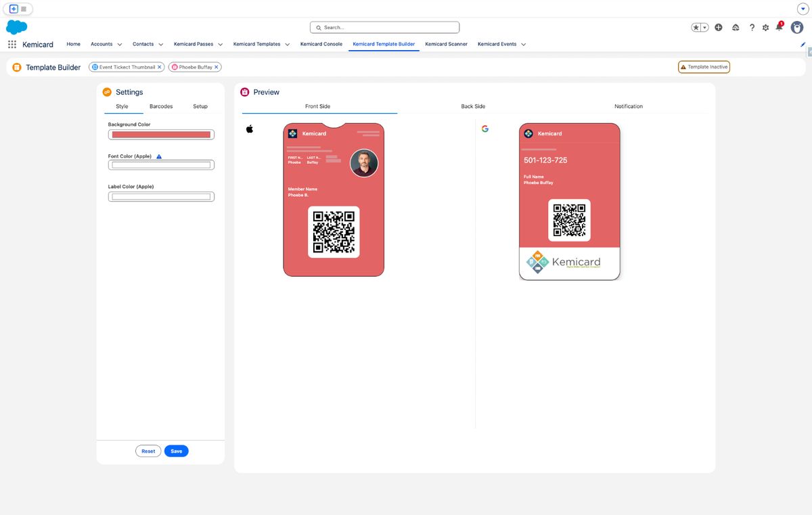This screenshot has height=515, width=812.
Task: View notifications bell icon
Action: pos(779,26)
